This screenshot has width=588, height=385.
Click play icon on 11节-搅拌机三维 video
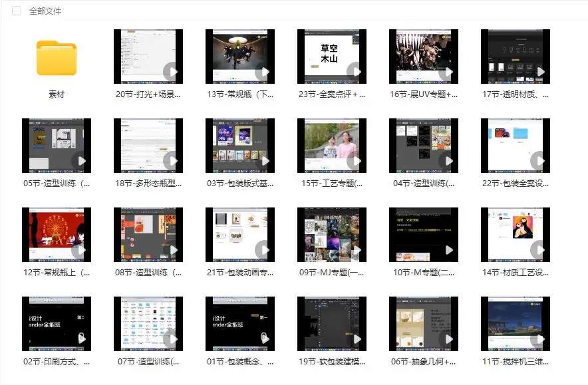pos(539,338)
